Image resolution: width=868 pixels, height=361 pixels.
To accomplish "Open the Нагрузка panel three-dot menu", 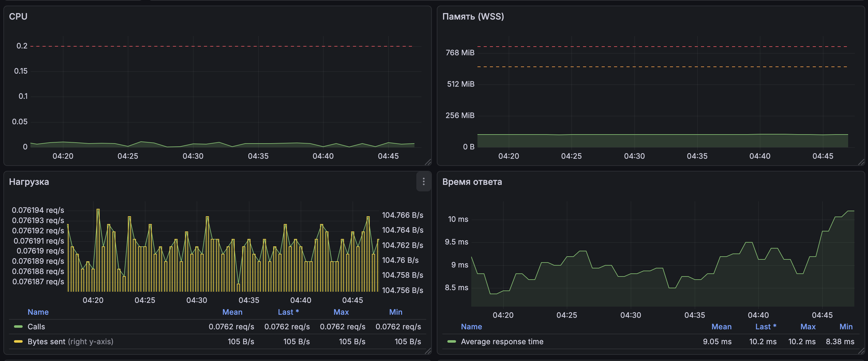I will (x=423, y=182).
